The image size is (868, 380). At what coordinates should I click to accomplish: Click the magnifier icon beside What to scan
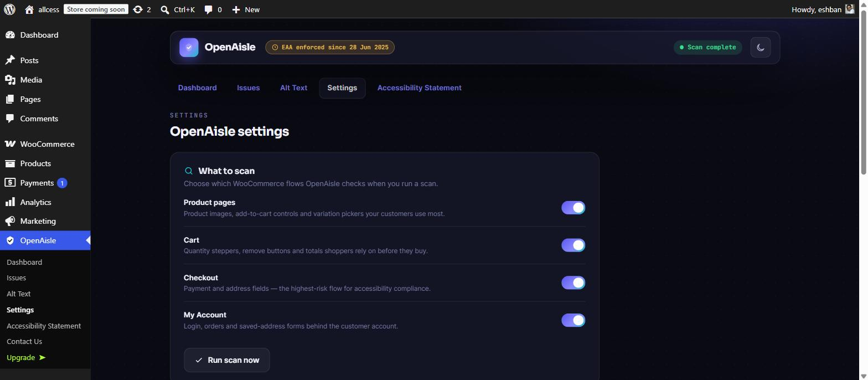point(189,171)
